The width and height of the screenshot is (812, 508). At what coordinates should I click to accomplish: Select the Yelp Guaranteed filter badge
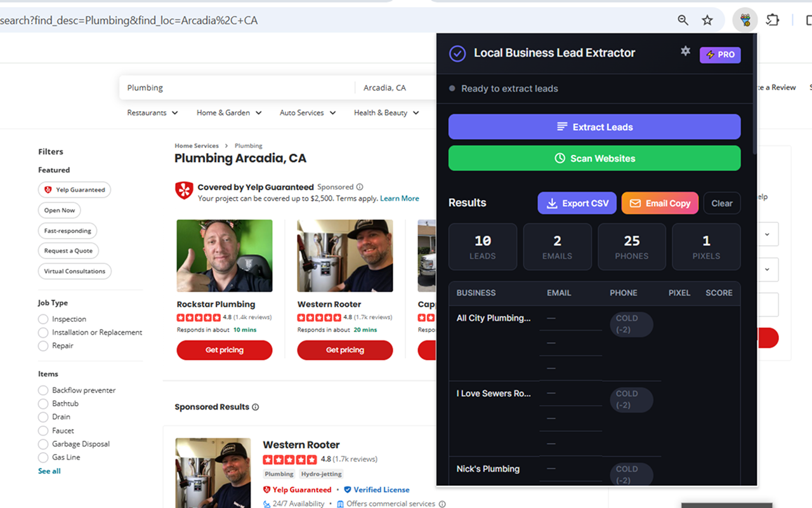[x=74, y=189]
